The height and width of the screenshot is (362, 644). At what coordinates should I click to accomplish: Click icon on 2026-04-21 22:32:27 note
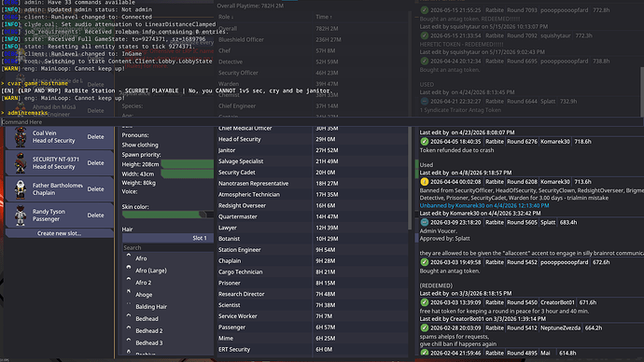tap(425, 102)
